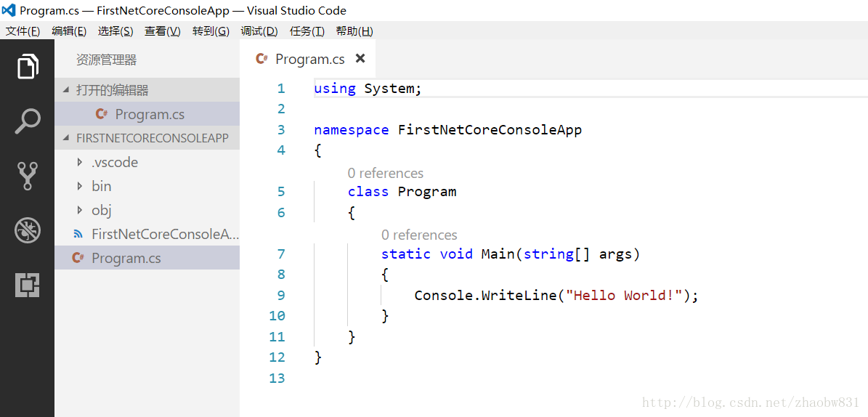Expand the .vscode folder
The image size is (868, 417).
(81, 162)
